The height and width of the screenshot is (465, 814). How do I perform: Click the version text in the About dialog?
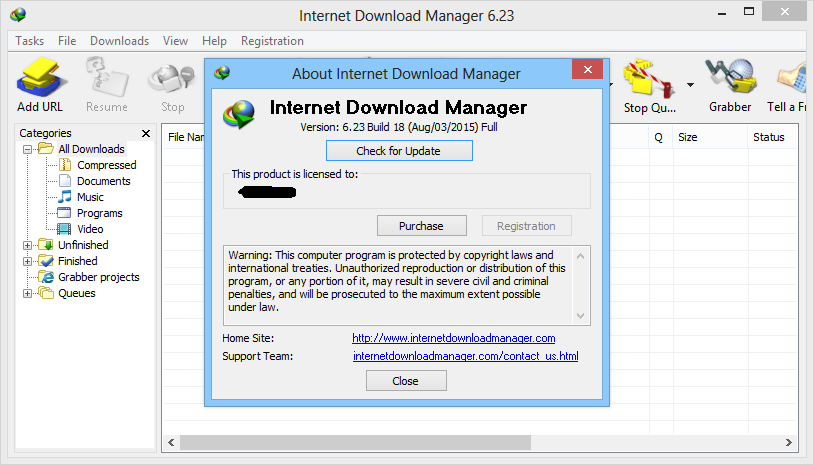click(399, 127)
